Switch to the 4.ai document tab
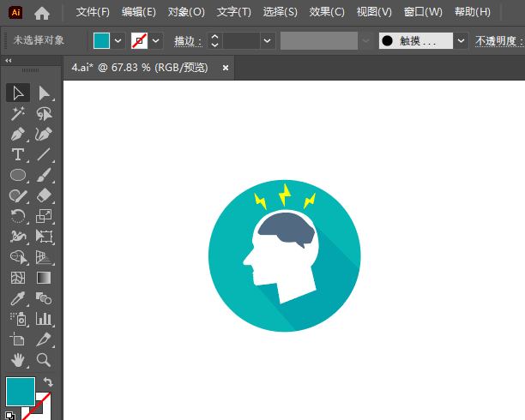Image resolution: width=525 pixels, height=420 pixels. 140,68
